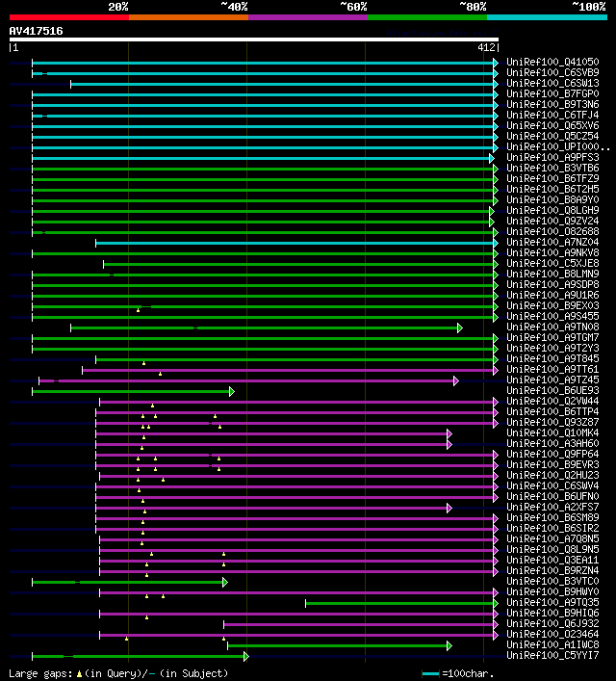The width and height of the screenshot is (616, 681).
Task: Select hit UniRef100_B6SIR2
Action: [x=552, y=529]
